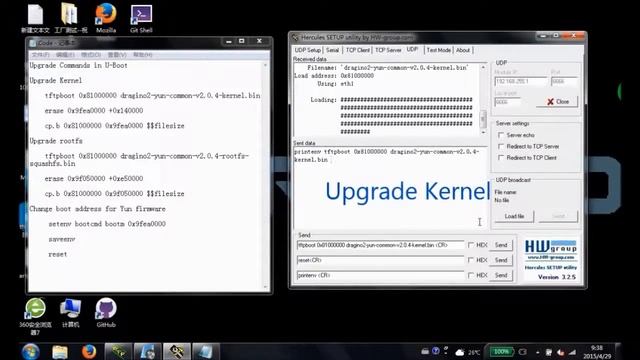
Task: Click 'setenv bootcmd bootm 0x9fea0000' line in Notepad
Action: coord(107,224)
